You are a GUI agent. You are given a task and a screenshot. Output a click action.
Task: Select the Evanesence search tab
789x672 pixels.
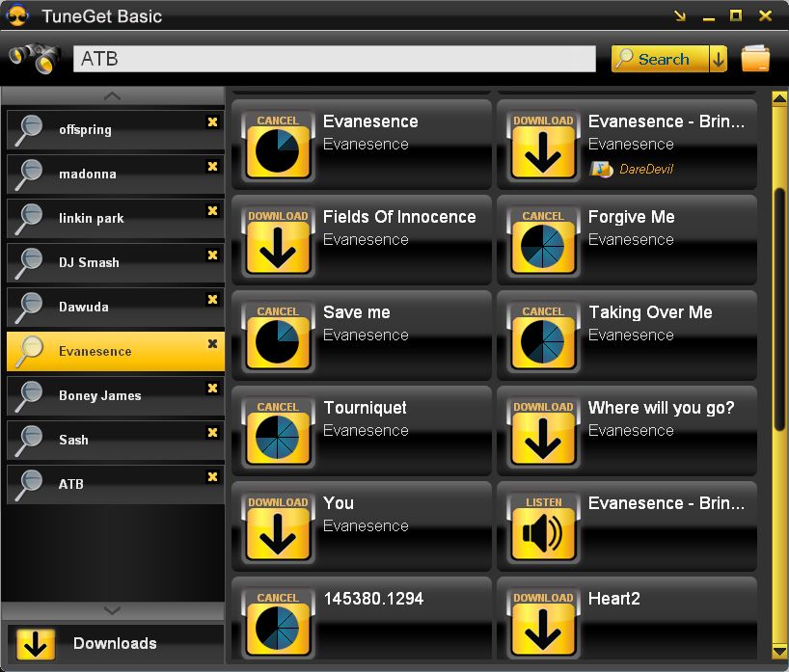(115, 351)
